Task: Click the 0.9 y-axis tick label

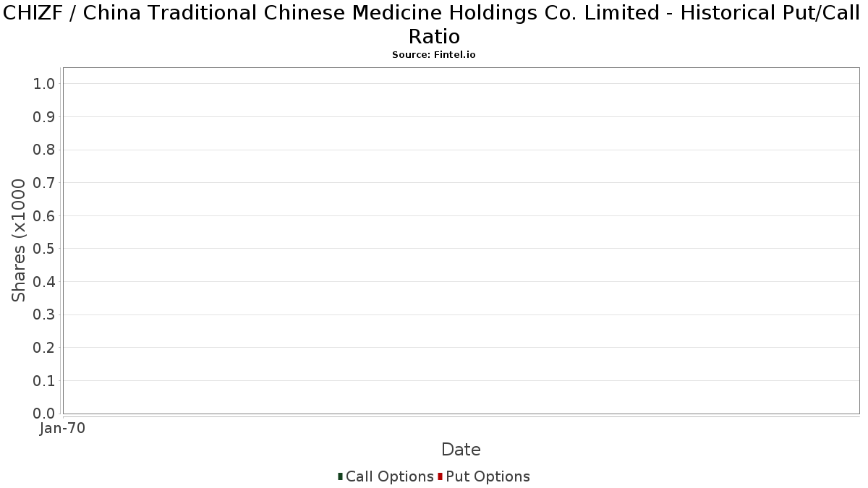Action: click(44, 117)
